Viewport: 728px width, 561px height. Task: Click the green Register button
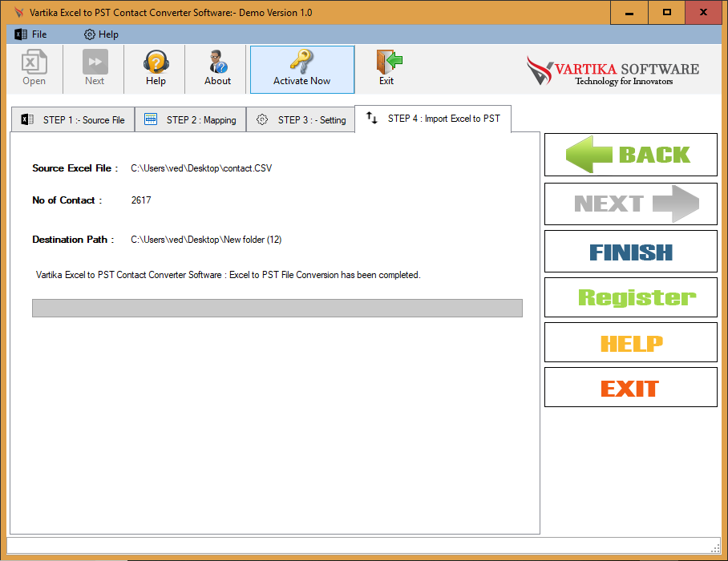pyautogui.click(x=630, y=297)
